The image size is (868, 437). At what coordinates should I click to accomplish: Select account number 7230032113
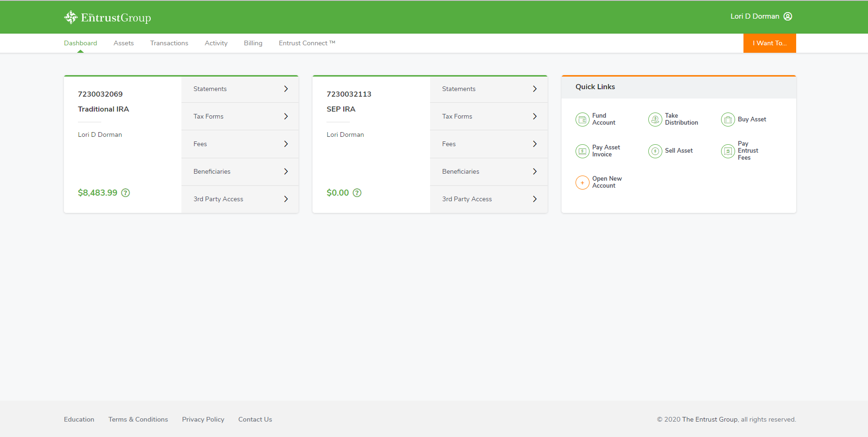pyautogui.click(x=349, y=94)
